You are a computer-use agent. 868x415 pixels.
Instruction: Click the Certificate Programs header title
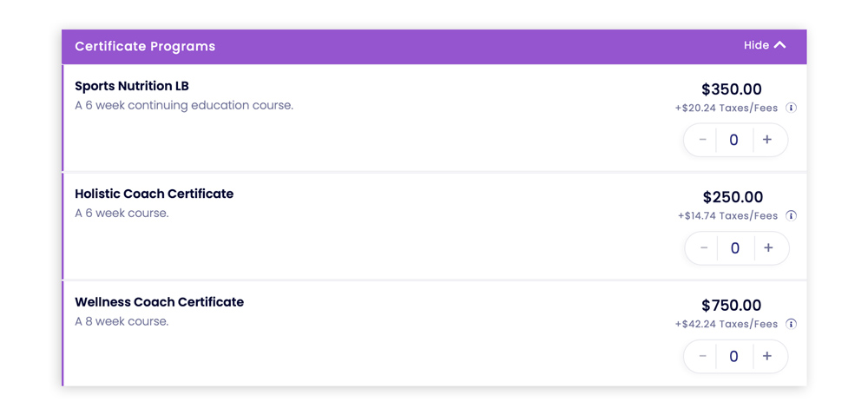coord(145,47)
